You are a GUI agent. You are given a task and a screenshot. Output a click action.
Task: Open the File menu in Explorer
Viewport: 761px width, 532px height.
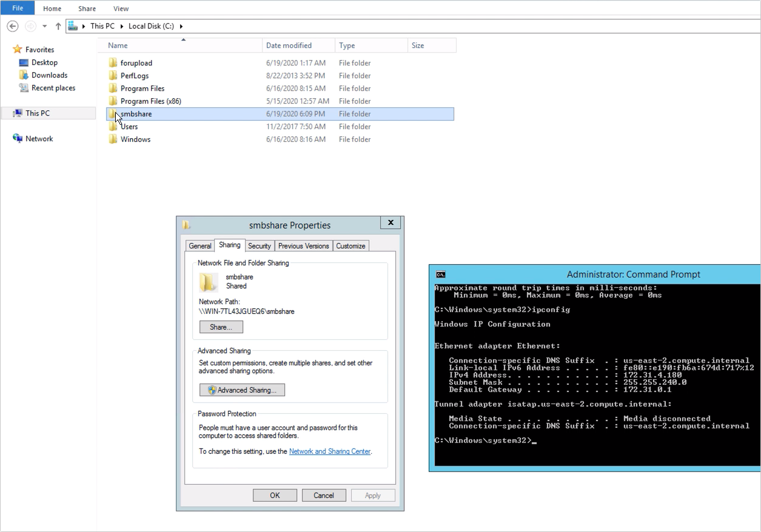[x=17, y=8]
